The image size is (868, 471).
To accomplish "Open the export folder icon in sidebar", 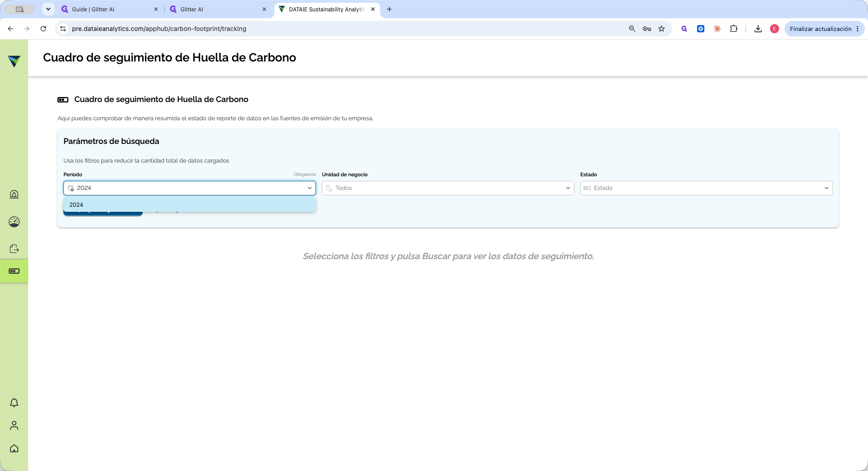I will (x=14, y=249).
